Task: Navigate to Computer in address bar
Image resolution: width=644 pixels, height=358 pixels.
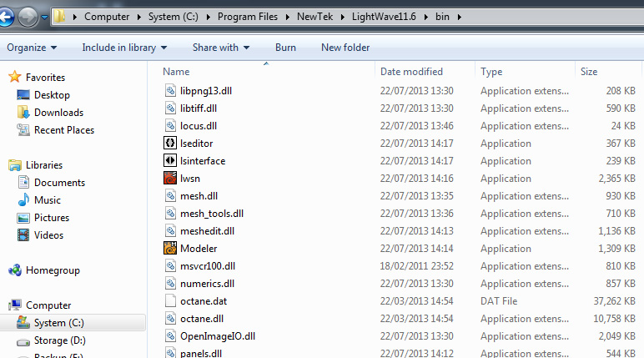Action: point(107,17)
